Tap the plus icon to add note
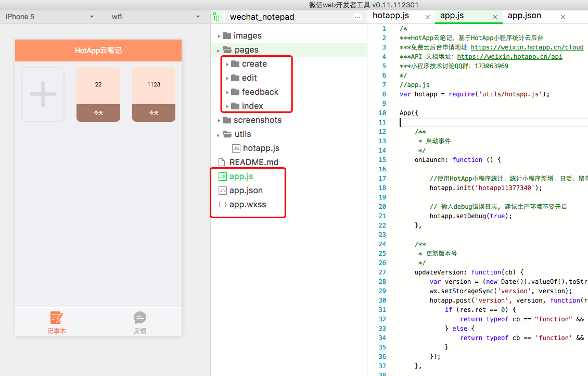 pos(43,94)
